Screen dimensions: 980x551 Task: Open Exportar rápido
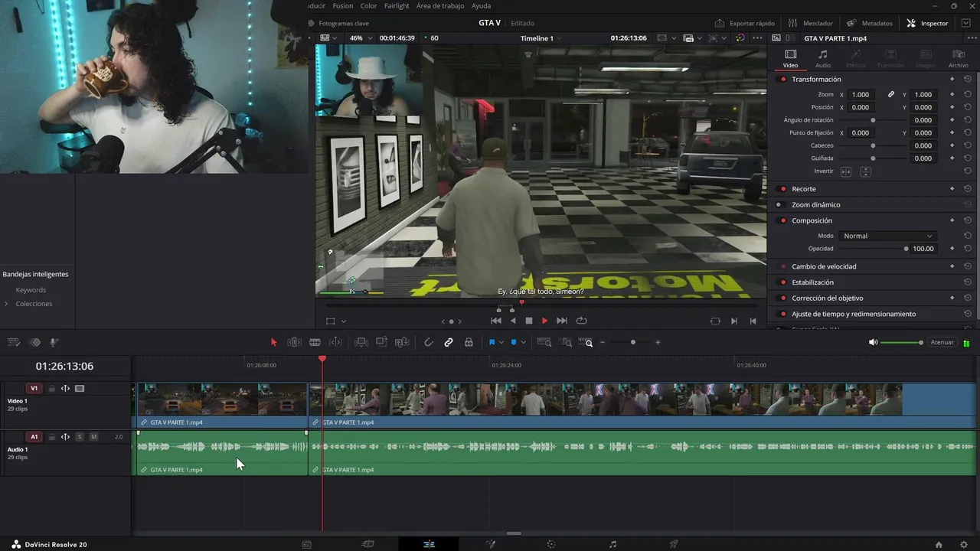[745, 23]
